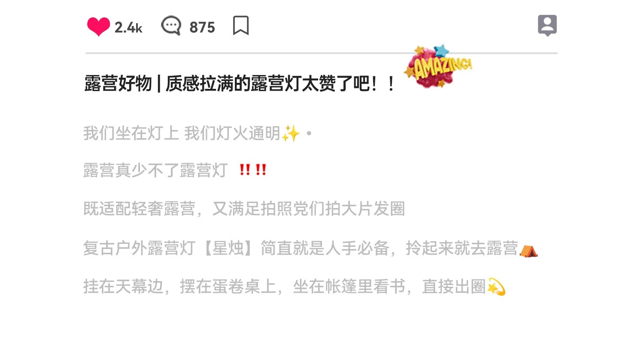Click the post title about 露营好物

coord(240,83)
